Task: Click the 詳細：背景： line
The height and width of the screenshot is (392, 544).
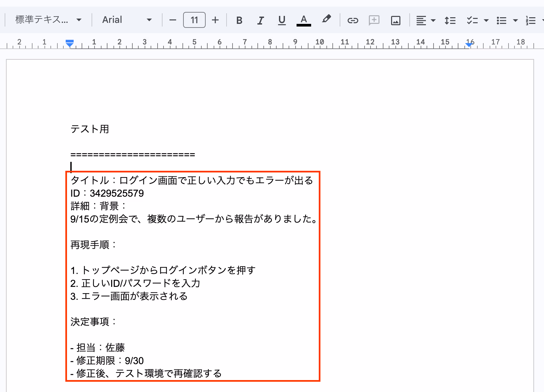Action: click(x=99, y=206)
